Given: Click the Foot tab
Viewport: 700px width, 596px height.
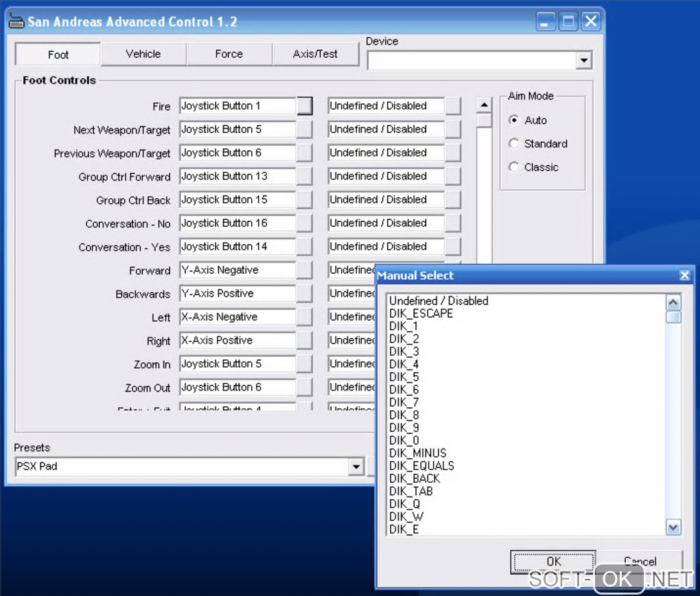Looking at the screenshot, I should tap(58, 54).
